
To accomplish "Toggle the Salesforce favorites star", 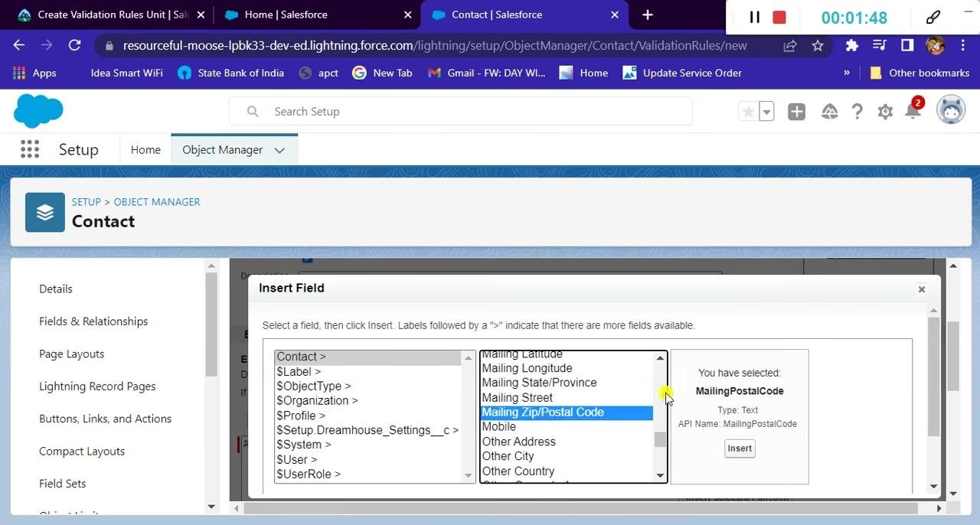I will click(x=748, y=112).
